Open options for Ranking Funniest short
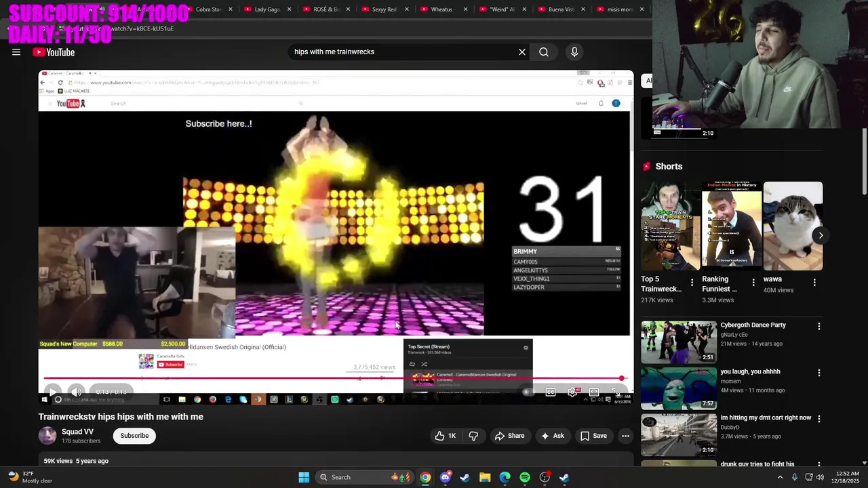868x488 pixels. (753, 282)
